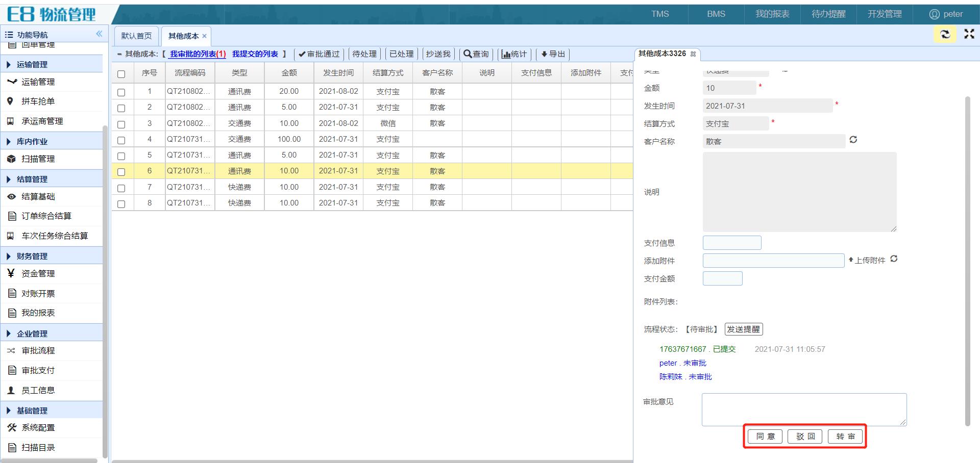Click the 支付金额 input field
The height and width of the screenshot is (463, 980).
pos(722,278)
